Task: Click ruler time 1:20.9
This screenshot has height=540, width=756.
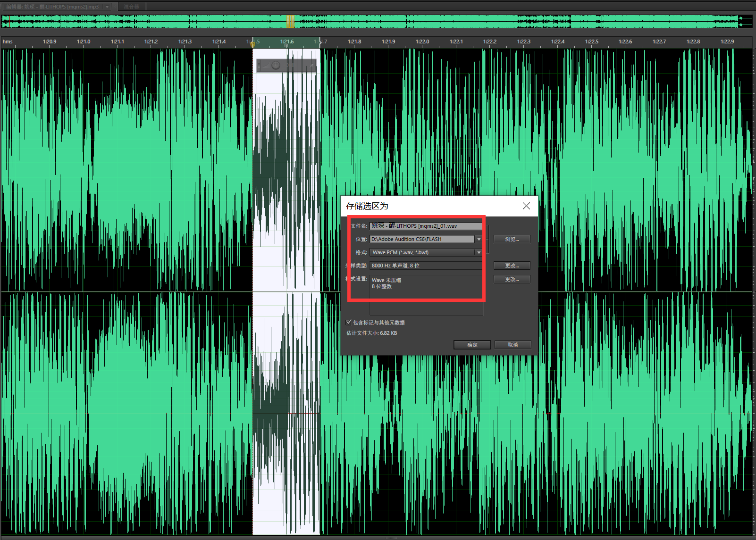Action: (x=50, y=42)
